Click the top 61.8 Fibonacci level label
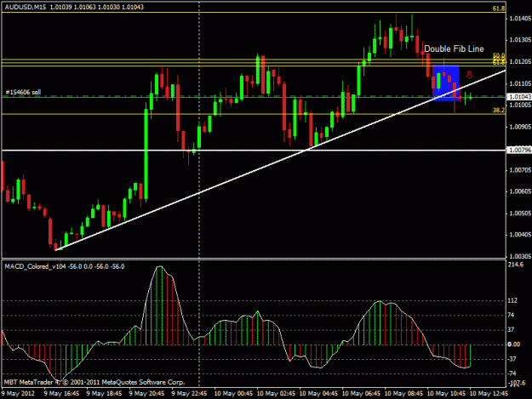Screen dimensions: 532x399 pos(499,9)
